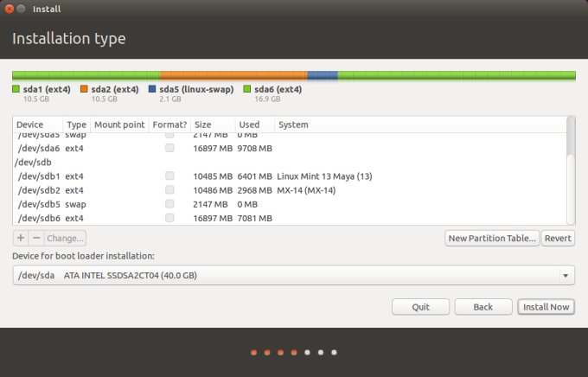Click the first orange progress dot
This screenshot has height=377, width=588.
pyautogui.click(x=253, y=353)
